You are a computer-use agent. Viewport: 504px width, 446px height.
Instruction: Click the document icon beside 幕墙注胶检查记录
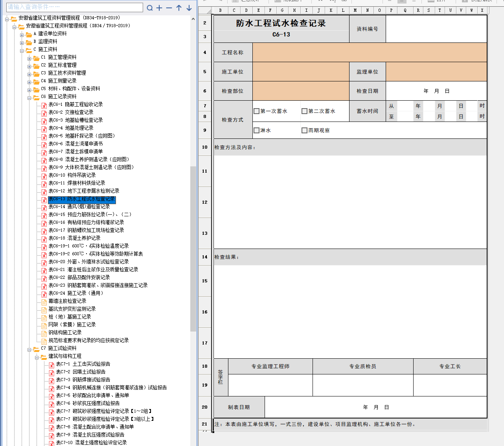pyautogui.click(x=44, y=302)
